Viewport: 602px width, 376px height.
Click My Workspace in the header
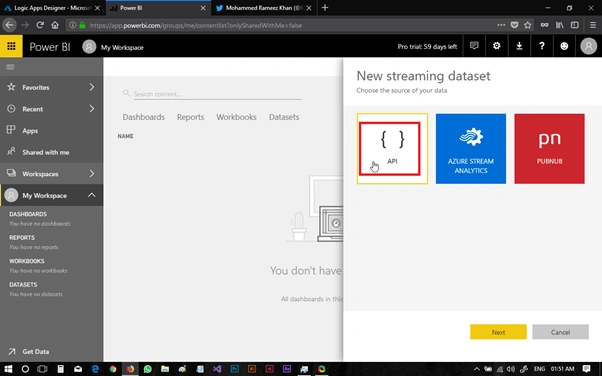click(122, 47)
